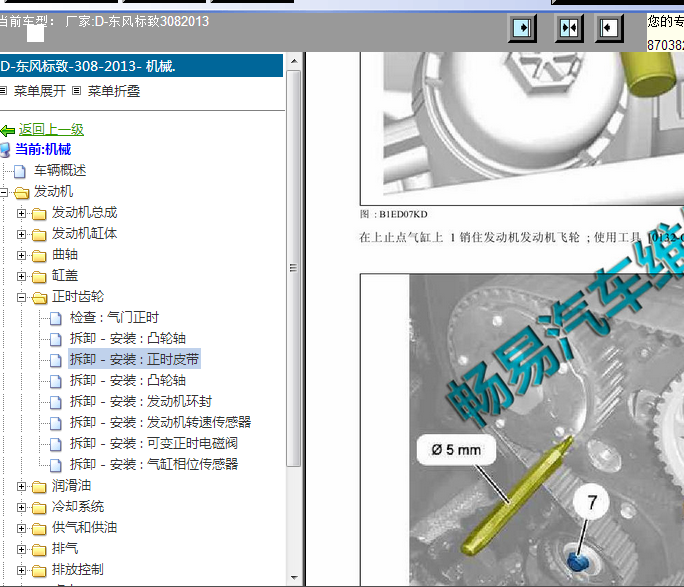
Task: Collapse the 正时齿轮 tree node
Action: coord(21,297)
